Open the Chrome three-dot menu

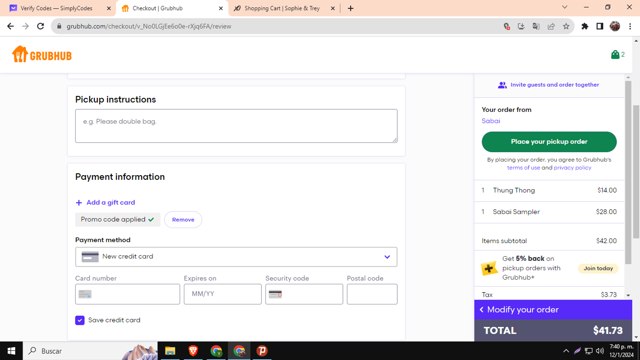pos(630,26)
